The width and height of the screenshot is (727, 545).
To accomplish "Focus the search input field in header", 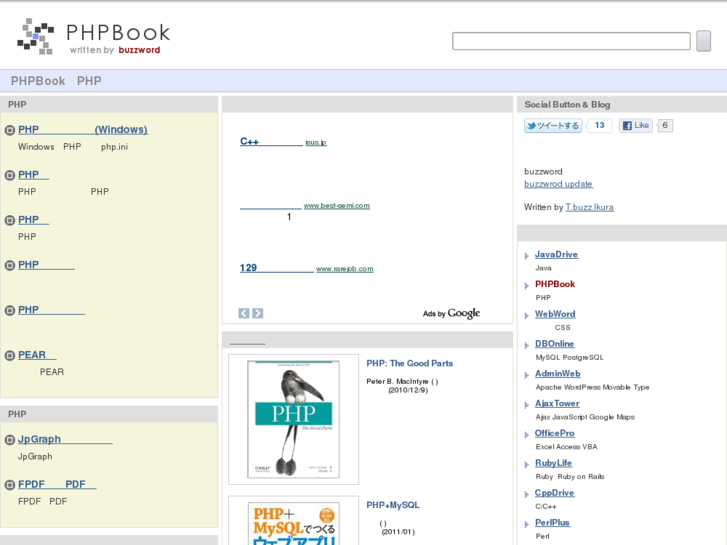I will (571, 41).
